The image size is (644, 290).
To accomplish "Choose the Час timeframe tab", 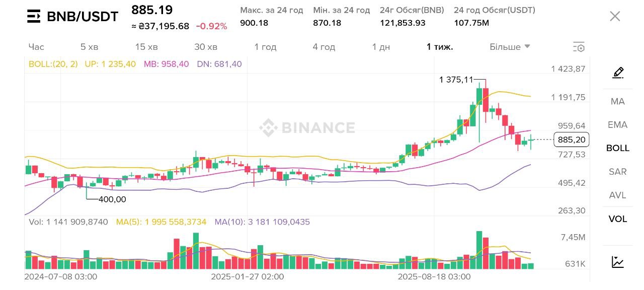I will tap(36, 47).
